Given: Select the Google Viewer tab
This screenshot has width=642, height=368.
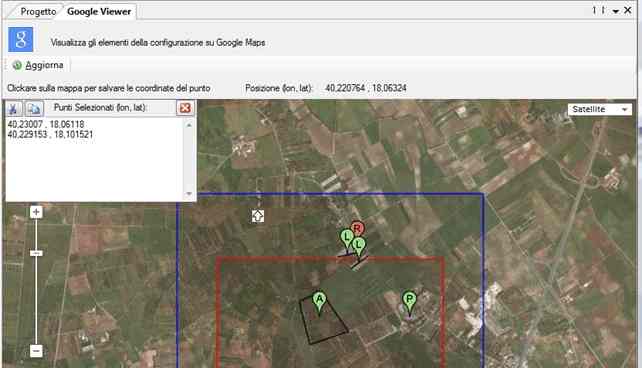Looking at the screenshot, I should [x=99, y=11].
